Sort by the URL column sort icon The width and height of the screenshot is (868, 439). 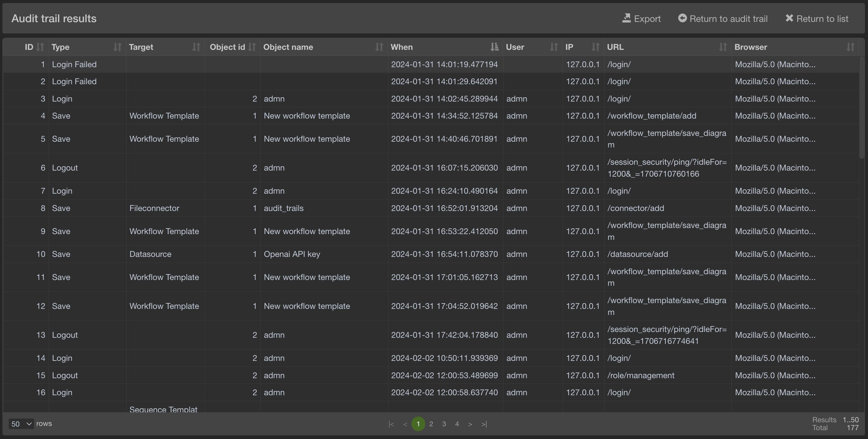pos(723,47)
